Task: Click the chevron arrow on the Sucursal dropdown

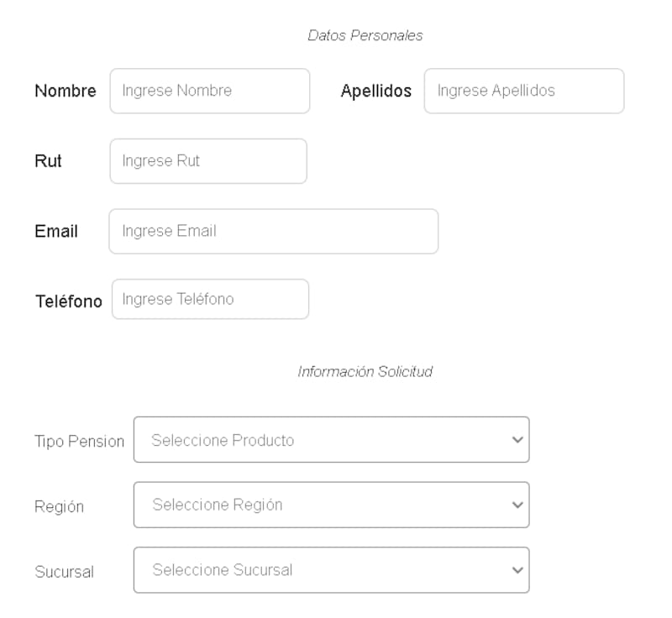Action: point(517,570)
